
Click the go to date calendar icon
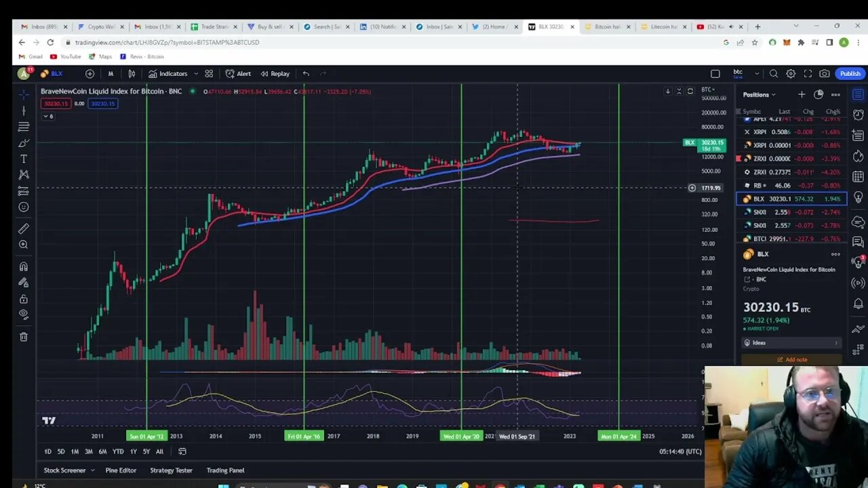tap(182, 452)
